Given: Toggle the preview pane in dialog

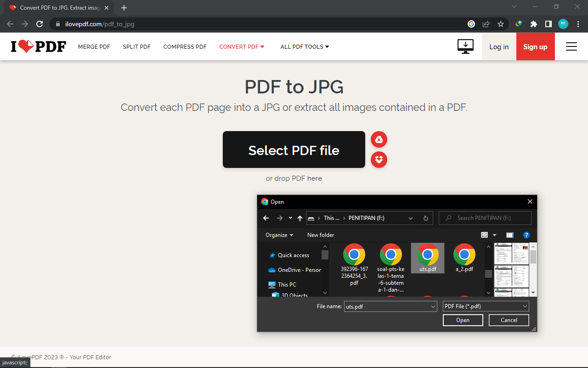Looking at the screenshot, I should pos(509,235).
